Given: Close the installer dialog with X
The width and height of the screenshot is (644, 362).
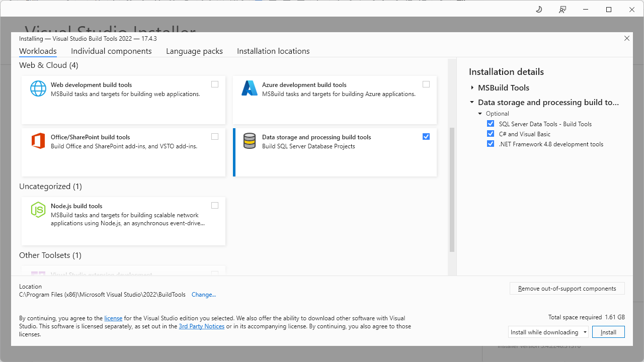Looking at the screenshot, I should tap(627, 38).
